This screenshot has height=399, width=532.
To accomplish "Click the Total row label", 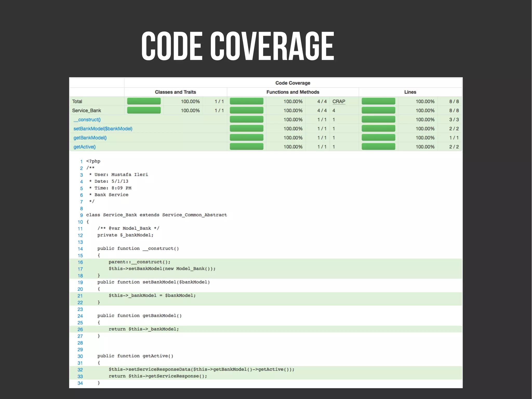I will (77, 101).
